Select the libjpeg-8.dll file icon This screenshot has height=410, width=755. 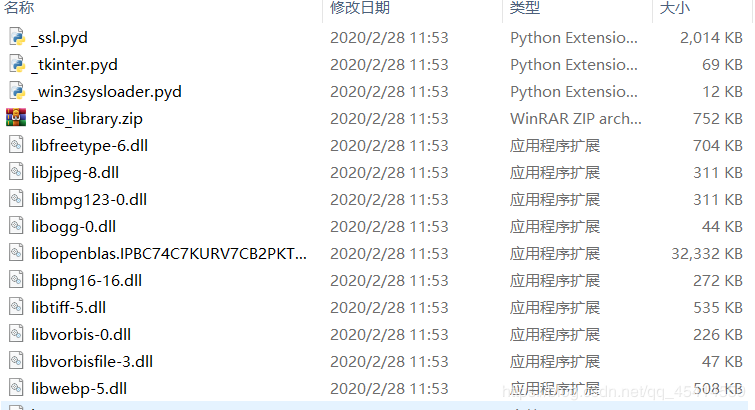tap(16, 173)
